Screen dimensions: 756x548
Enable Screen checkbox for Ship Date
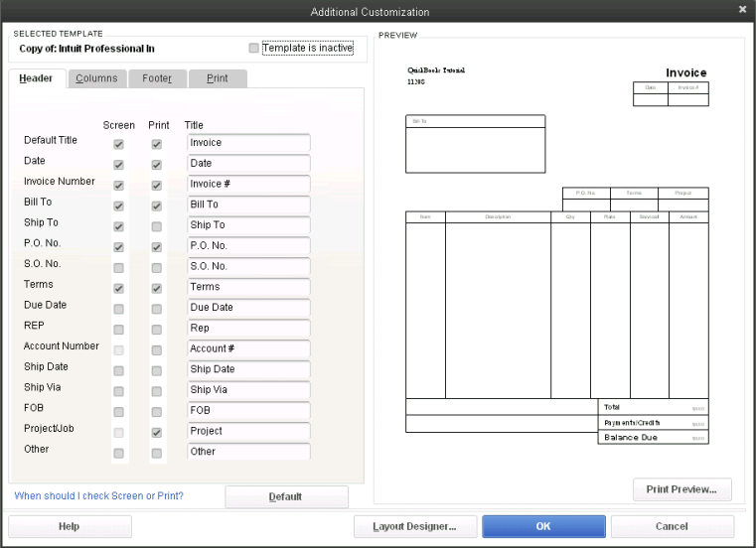(118, 371)
